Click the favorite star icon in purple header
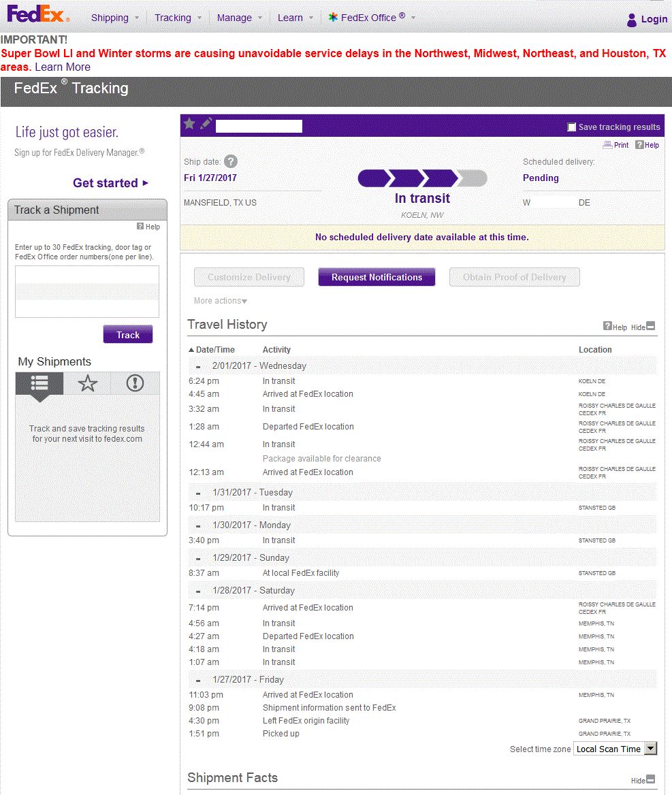 tap(189, 124)
